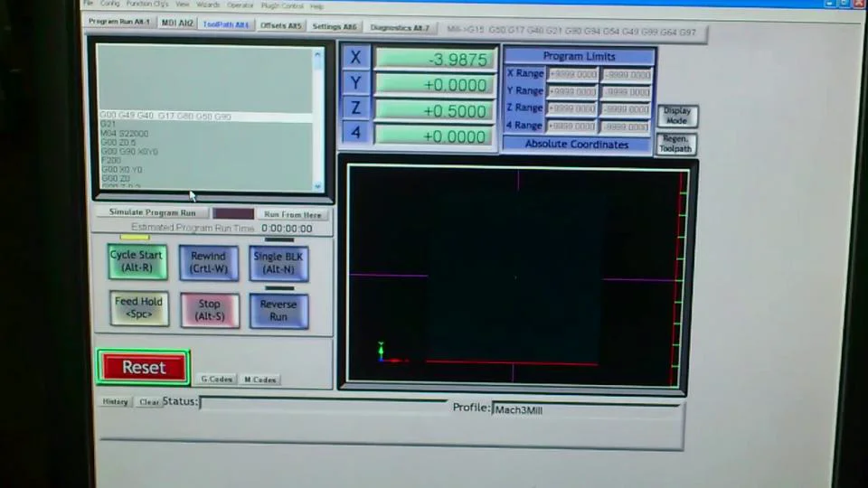
Task: Click the Y position readout +0.0000
Action: click(x=435, y=85)
